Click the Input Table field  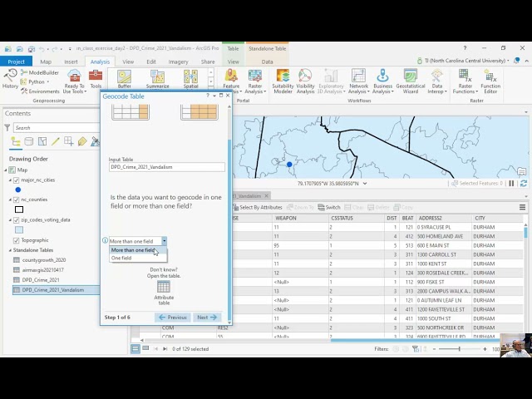point(166,167)
